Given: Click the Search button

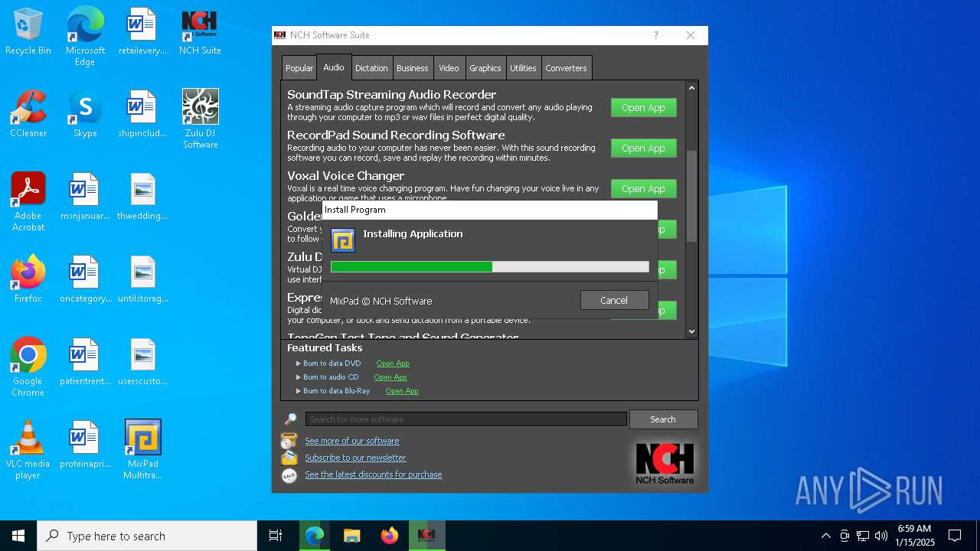Looking at the screenshot, I should click(663, 419).
